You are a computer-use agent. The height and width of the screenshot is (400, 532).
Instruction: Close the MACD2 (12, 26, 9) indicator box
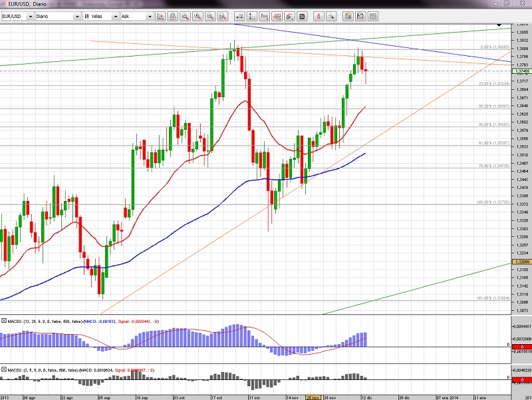click(4, 321)
